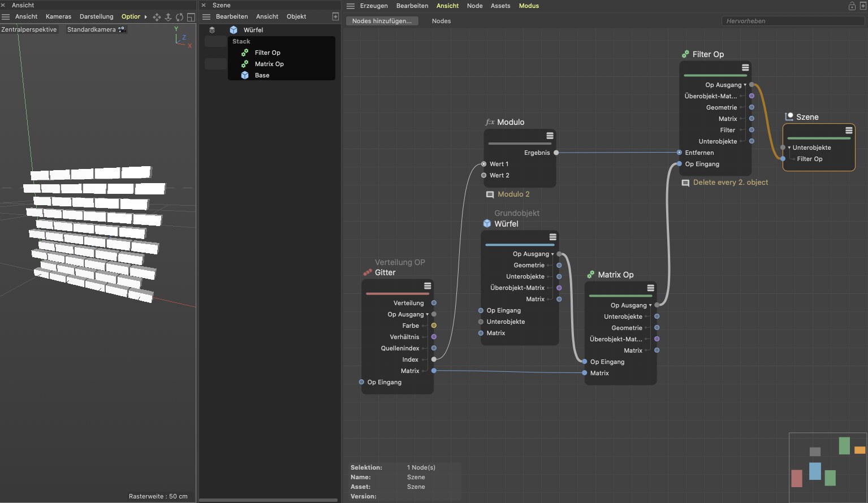Click the comment icon beside 'Delete every 2. object'
This screenshot has width=868, height=503.
[685, 183]
